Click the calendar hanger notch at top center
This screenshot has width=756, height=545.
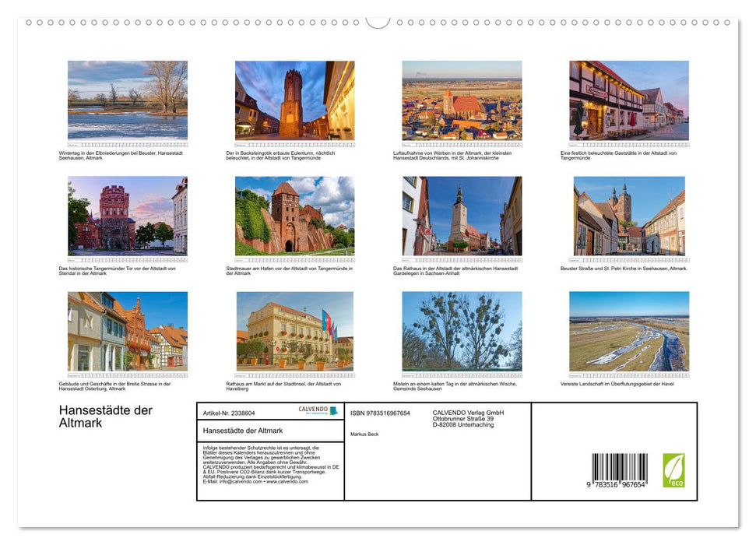pos(378,23)
